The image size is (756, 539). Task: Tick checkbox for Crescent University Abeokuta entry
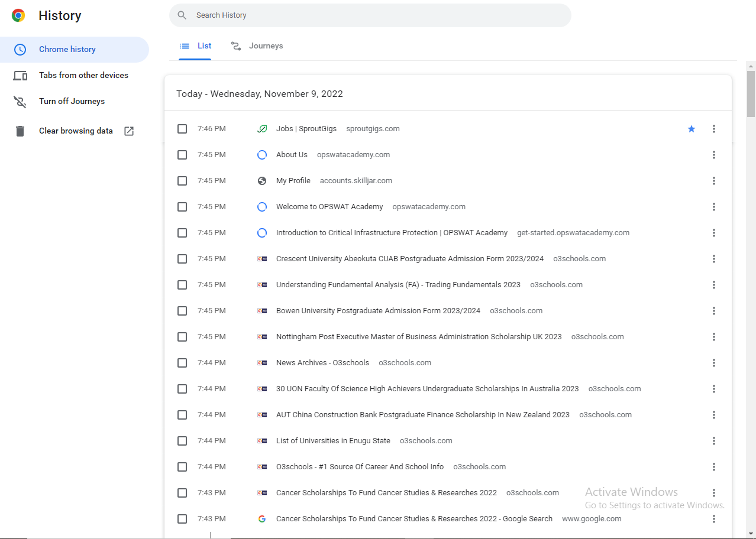coord(182,259)
